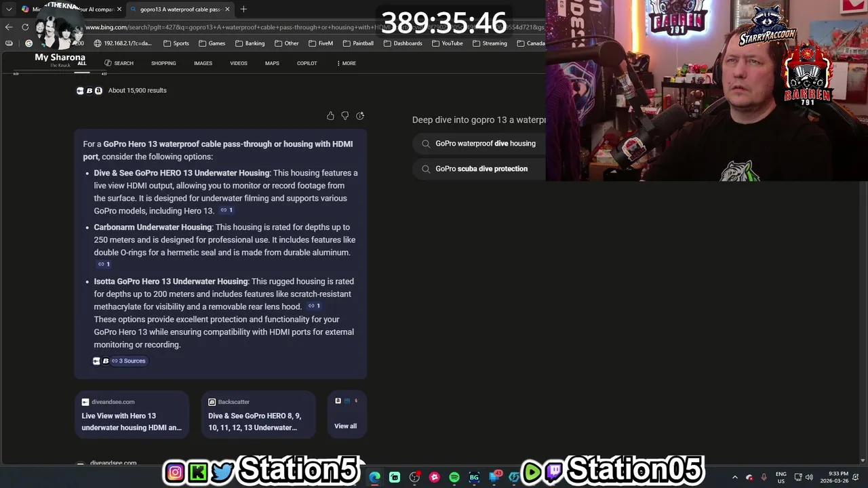Open citation 1 after Dive & See paragraph
Image resolution: width=868 pixels, height=488 pixels.
(x=226, y=210)
